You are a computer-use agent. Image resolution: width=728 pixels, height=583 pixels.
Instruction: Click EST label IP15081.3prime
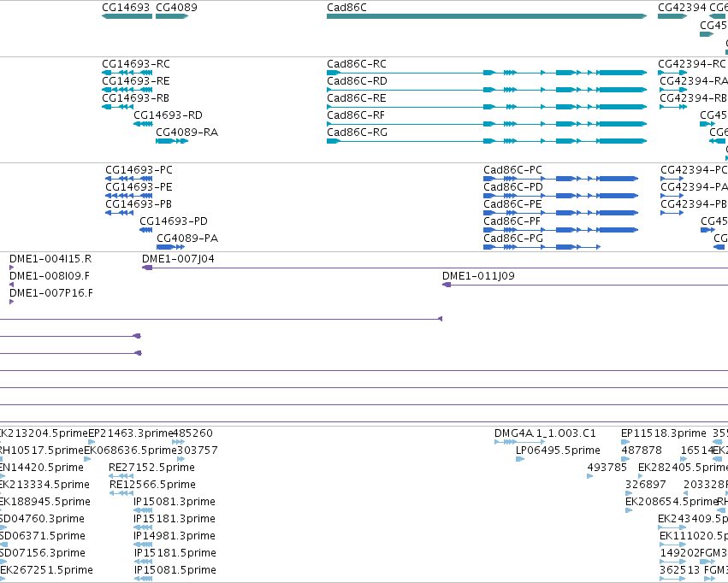click(175, 503)
